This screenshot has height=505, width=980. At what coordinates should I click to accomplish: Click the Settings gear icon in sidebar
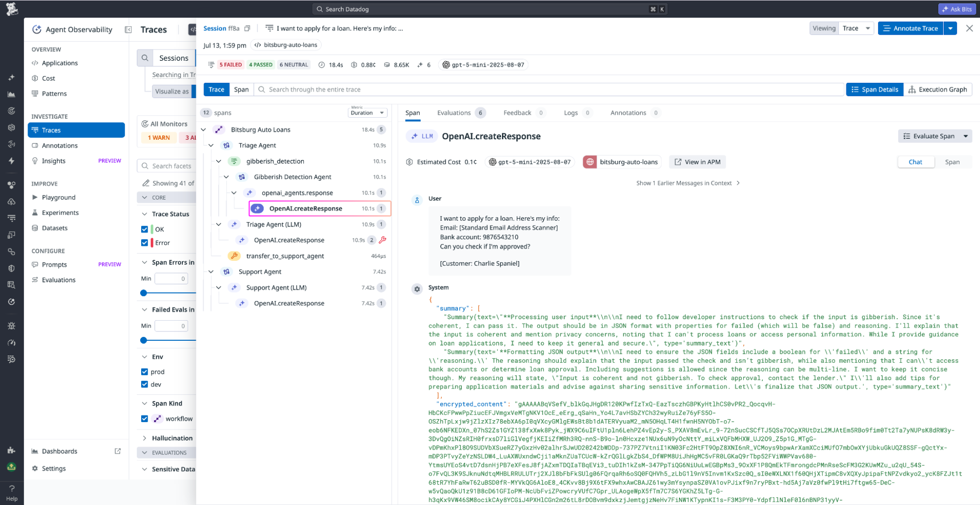[x=35, y=468]
